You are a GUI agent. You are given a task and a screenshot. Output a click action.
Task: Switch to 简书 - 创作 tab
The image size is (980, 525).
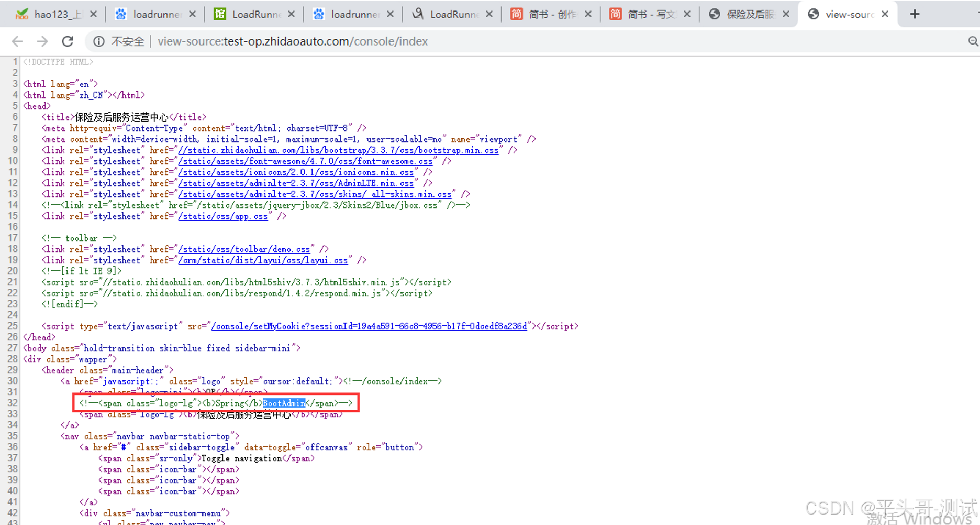(x=552, y=14)
